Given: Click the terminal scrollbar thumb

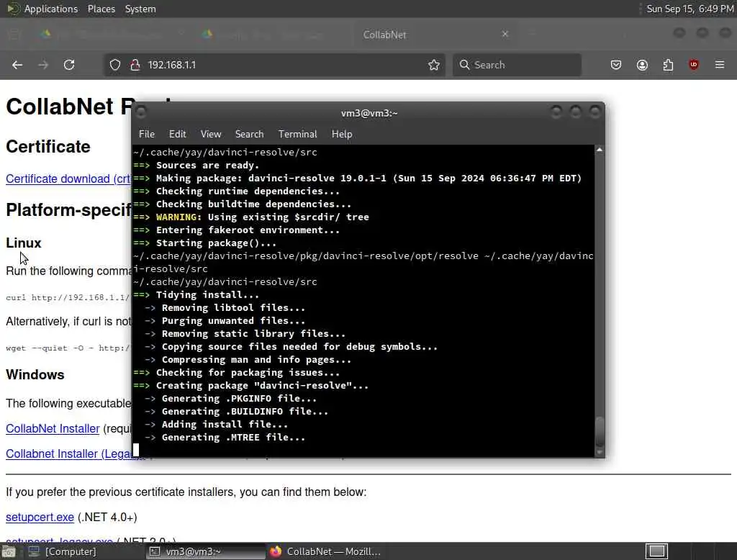Looking at the screenshot, I should coord(600,431).
